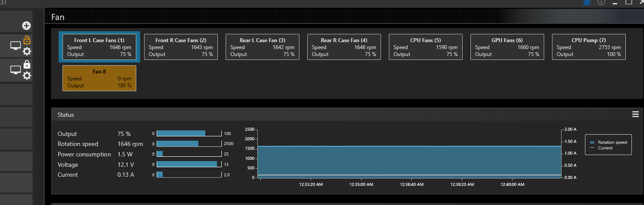Open settings gear beside the locked padlock
644x205 pixels.
pos(27,76)
